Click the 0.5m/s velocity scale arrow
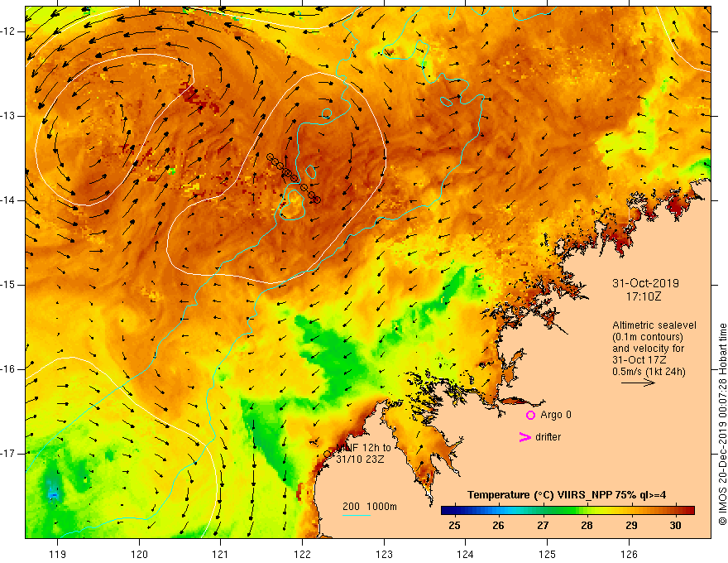This screenshot has height=563, width=728. coord(638,383)
